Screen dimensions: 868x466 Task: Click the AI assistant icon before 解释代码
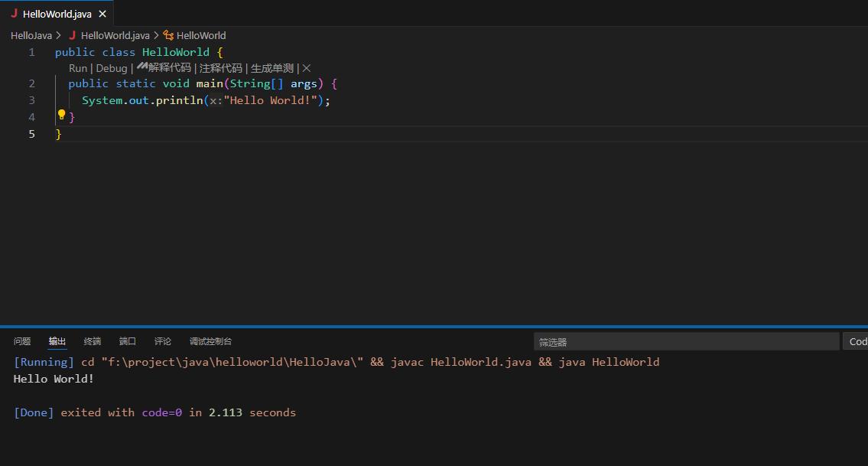(x=142, y=67)
